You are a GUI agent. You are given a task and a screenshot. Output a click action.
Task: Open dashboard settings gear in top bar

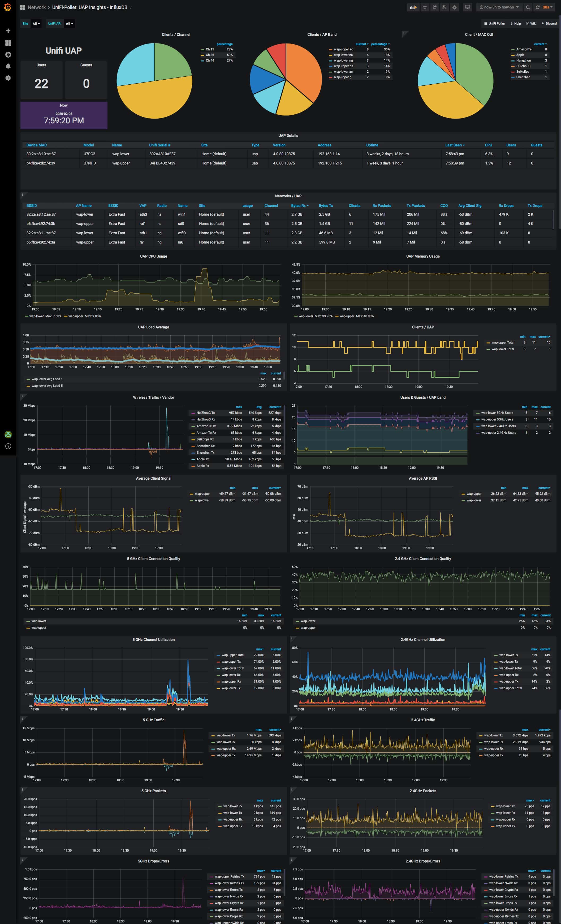tap(455, 7)
